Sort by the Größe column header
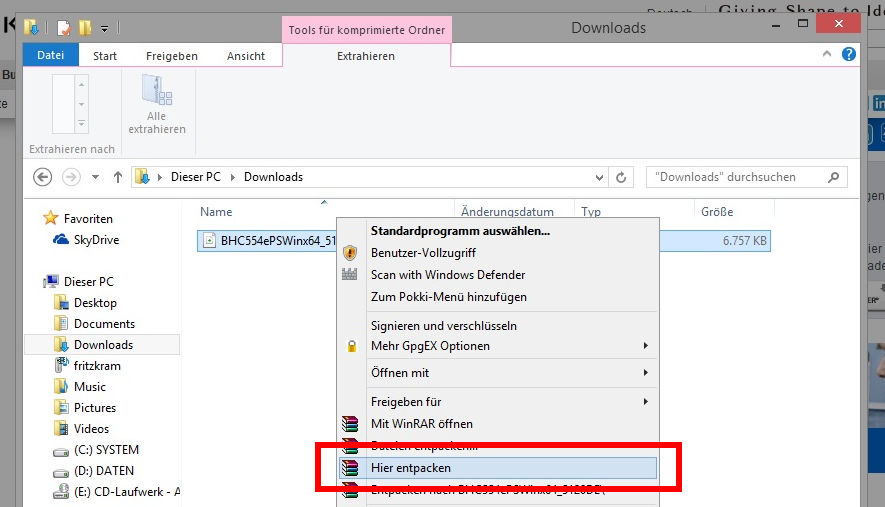Viewport: 885px width, 507px height. pos(717,212)
